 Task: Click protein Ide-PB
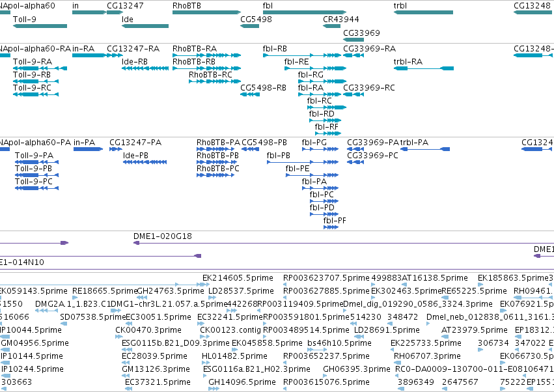coord(145,162)
